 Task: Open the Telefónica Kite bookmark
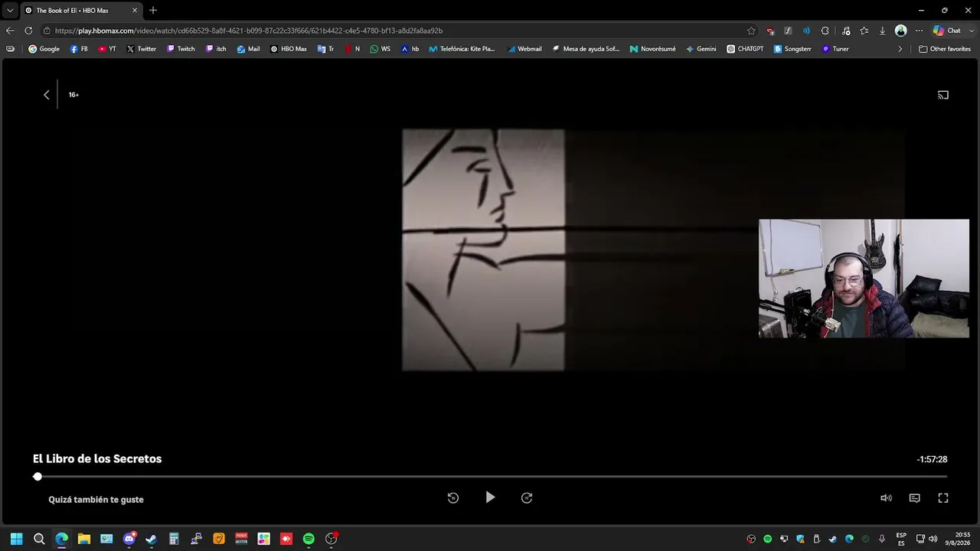[462, 49]
